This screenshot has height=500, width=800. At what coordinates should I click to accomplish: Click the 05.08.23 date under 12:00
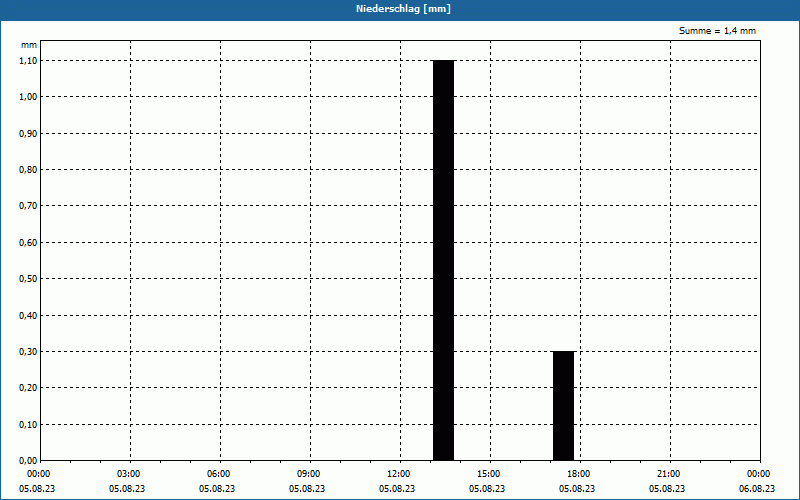click(397, 489)
